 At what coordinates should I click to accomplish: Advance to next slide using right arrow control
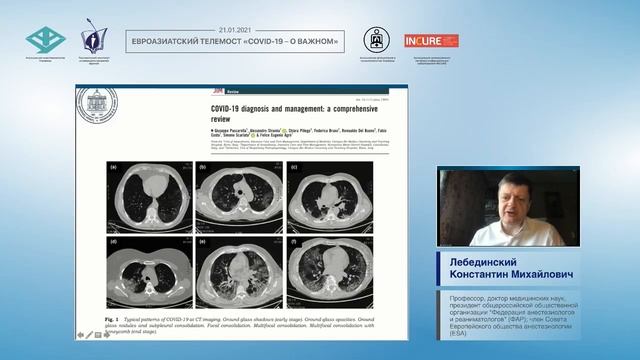point(107,335)
